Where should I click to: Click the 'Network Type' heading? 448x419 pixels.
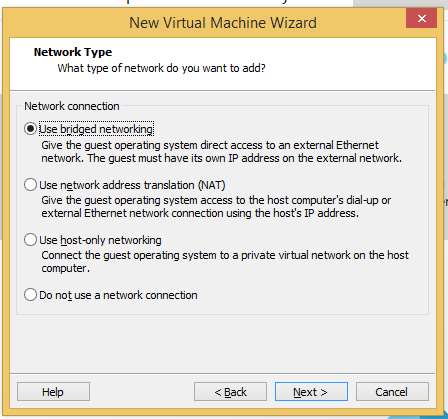coord(73,52)
